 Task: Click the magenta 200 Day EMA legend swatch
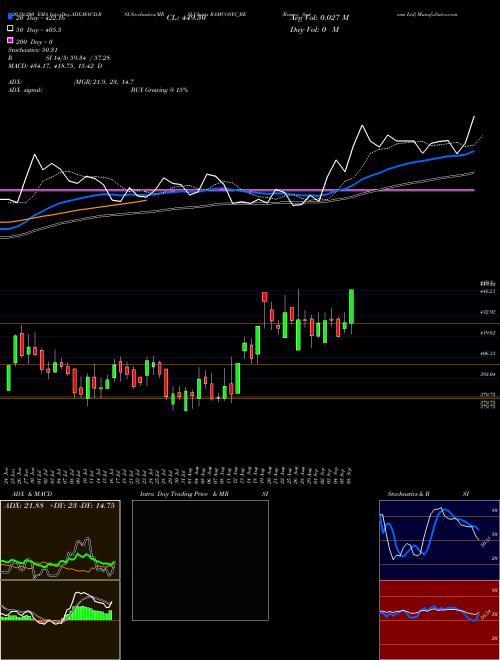10,41
